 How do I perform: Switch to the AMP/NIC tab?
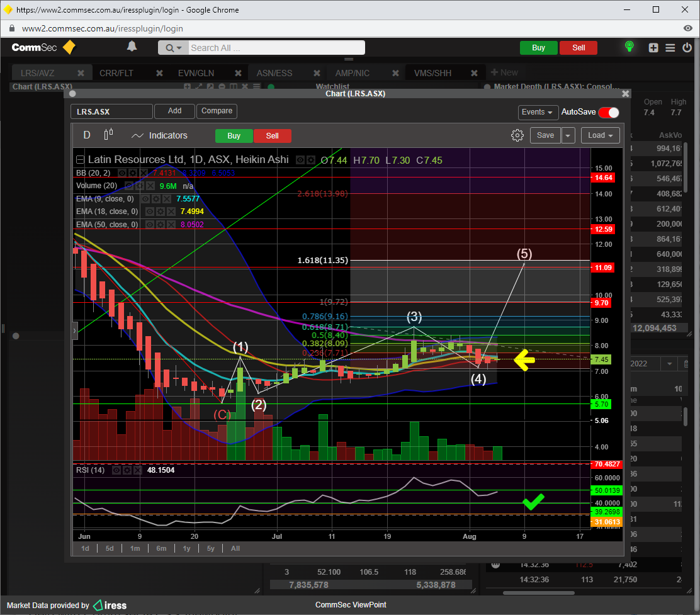point(353,73)
